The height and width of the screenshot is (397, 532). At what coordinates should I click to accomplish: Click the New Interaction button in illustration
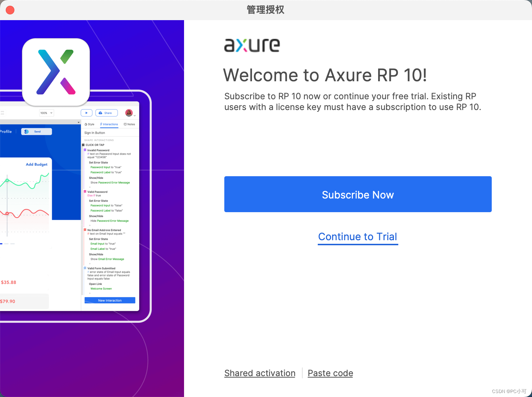(110, 300)
